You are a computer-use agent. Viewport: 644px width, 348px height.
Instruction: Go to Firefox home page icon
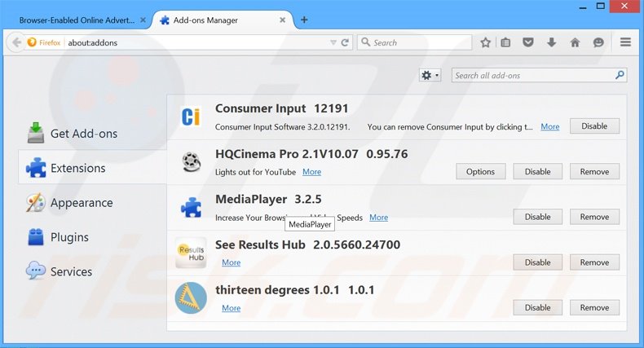click(x=575, y=42)
